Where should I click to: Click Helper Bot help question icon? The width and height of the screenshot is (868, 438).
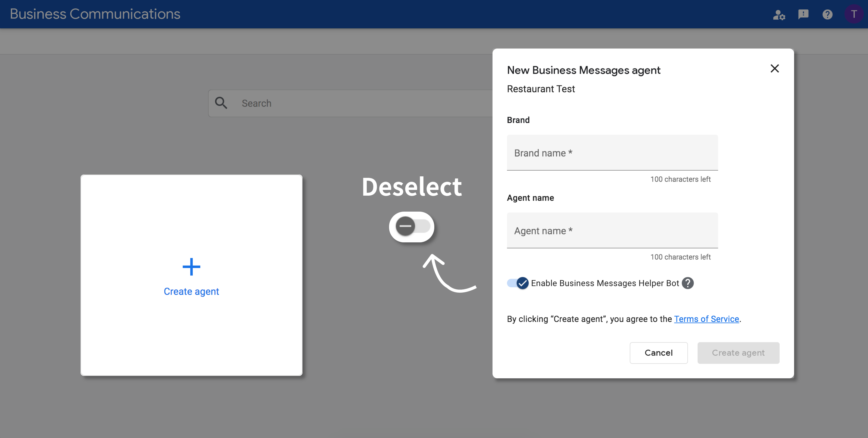[688, 283]
